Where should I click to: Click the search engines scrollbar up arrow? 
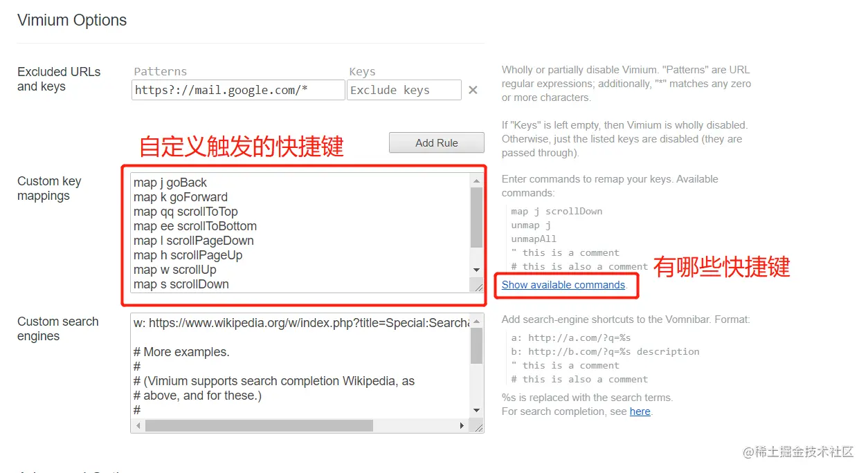tap(476, 322)
